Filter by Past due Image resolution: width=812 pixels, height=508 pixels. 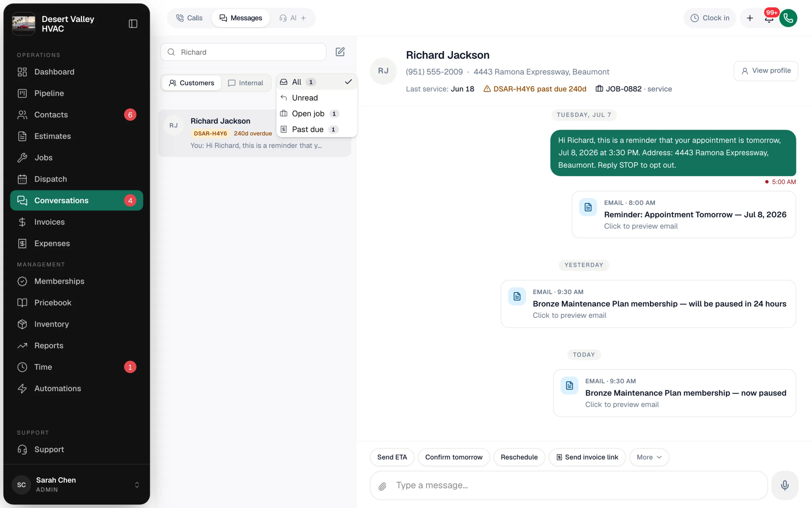pyautogui.click(x=317, y=129)
